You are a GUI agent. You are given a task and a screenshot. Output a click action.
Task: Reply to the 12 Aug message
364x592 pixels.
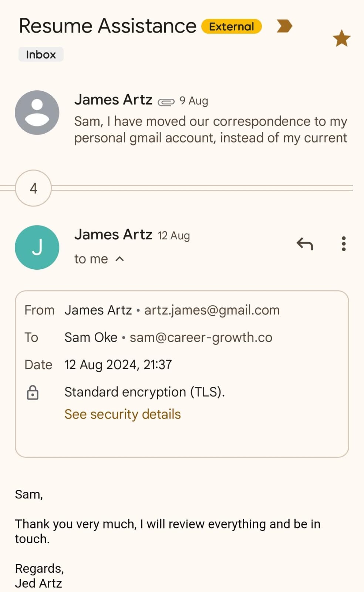(x=305, y=244)
